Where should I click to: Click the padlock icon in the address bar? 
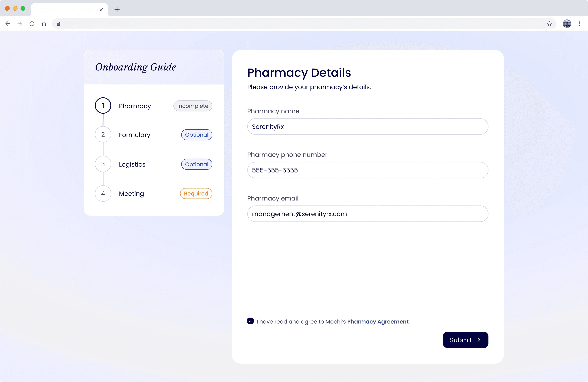coord(59,24)
